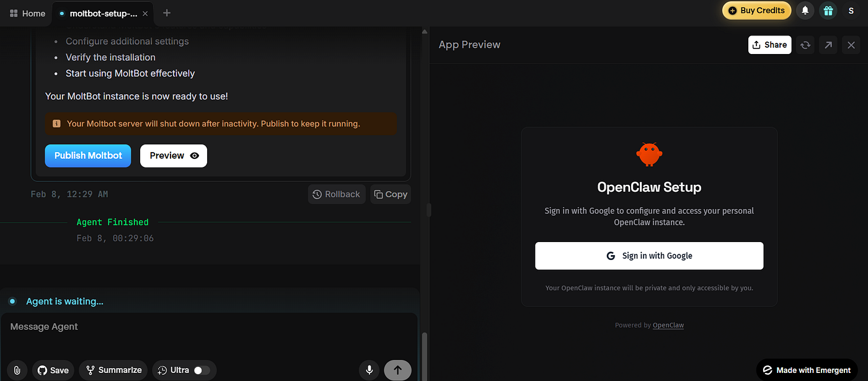
Task: Open App Preview in new window
Action: click(828, 45)
